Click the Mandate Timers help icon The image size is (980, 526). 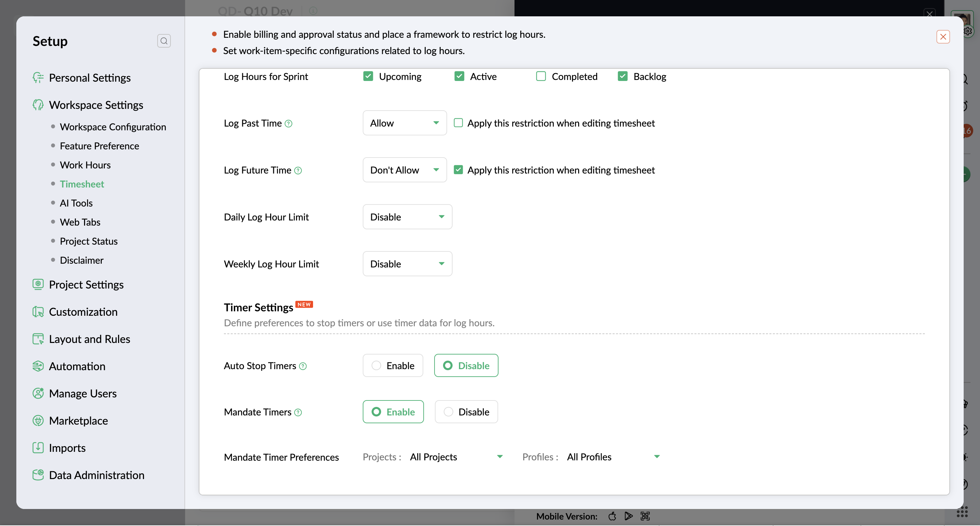click(298, 412)
